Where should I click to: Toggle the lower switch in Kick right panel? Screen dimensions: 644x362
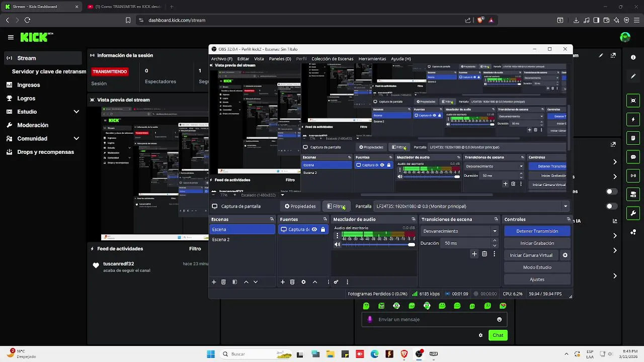611,206
